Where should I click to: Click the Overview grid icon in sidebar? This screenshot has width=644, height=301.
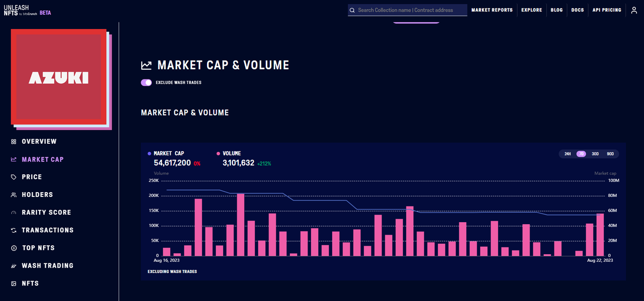pos(13,142)
